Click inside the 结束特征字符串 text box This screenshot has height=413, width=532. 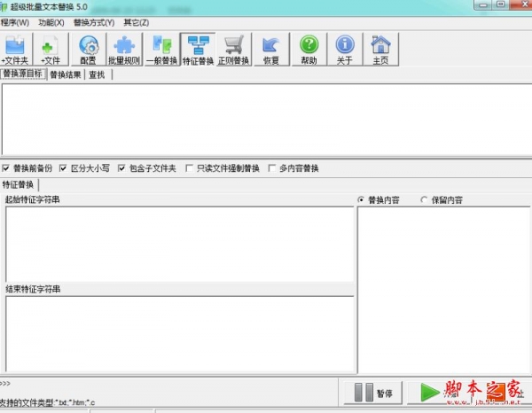180,334
